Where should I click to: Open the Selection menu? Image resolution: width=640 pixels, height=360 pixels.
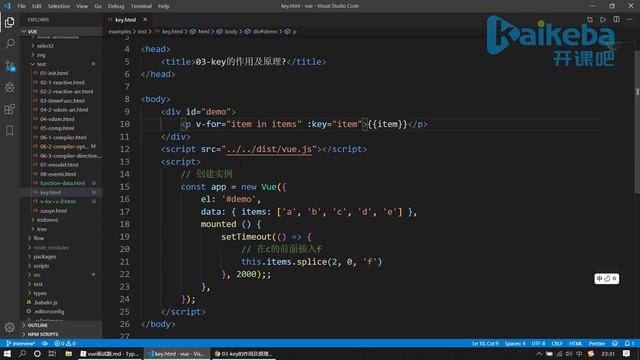[59, 6]
